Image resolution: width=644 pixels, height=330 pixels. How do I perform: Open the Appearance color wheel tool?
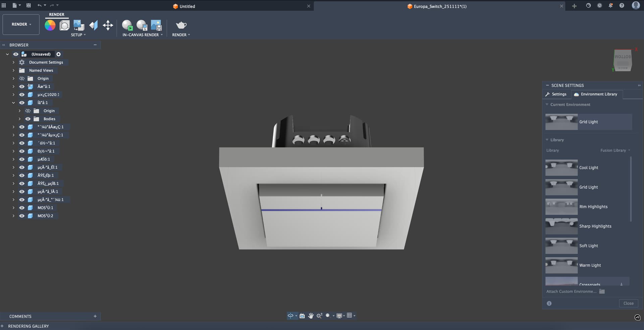50,25
